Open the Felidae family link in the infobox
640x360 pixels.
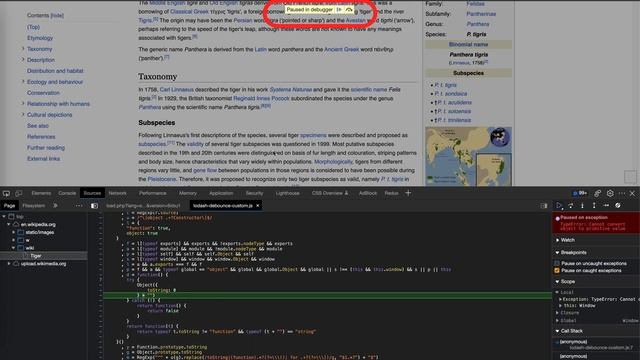[476, 4]
